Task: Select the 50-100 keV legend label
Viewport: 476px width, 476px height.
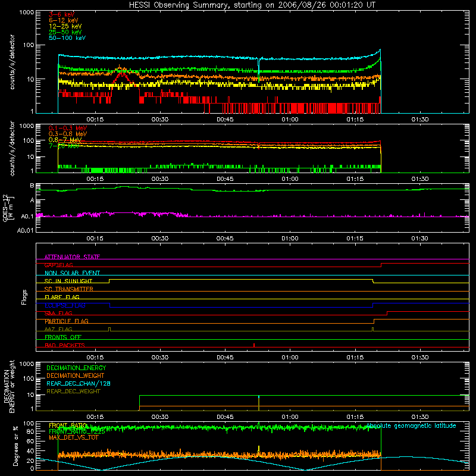Action: [67, 38]
